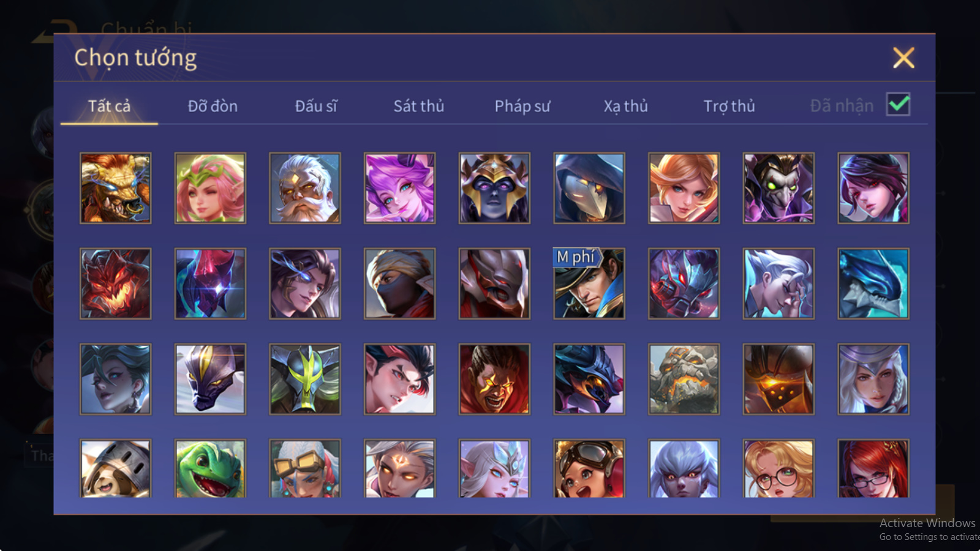Select the Tất cả tab
The image size is (980, 551).
click(x=109, y=106)
